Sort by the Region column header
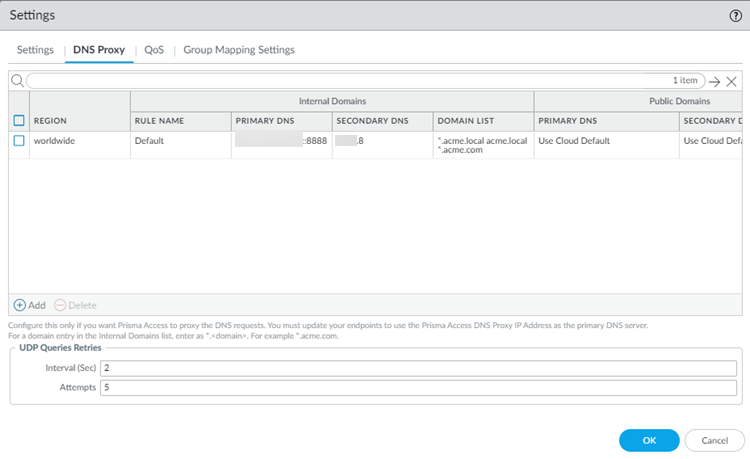This screenshot has width=750, height=459. click(50, 121)
